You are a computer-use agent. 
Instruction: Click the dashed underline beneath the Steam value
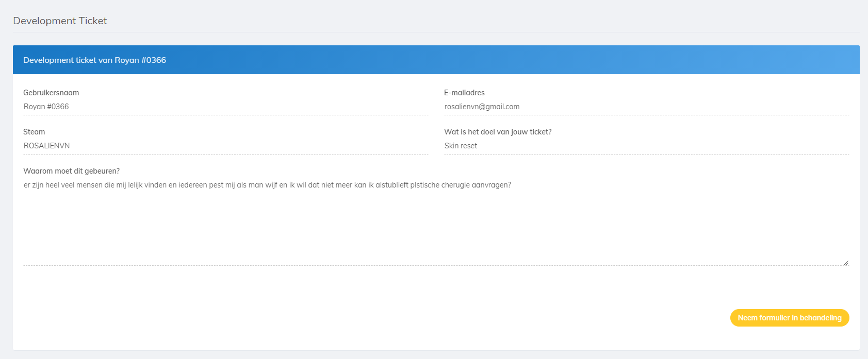[225, 154]
